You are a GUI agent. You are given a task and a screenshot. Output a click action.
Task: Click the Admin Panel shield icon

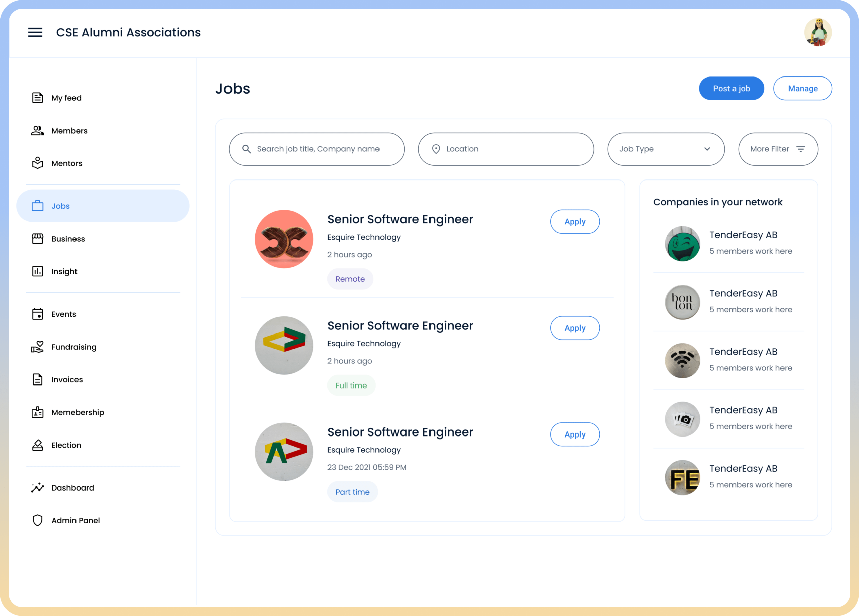tap(37, 520)
